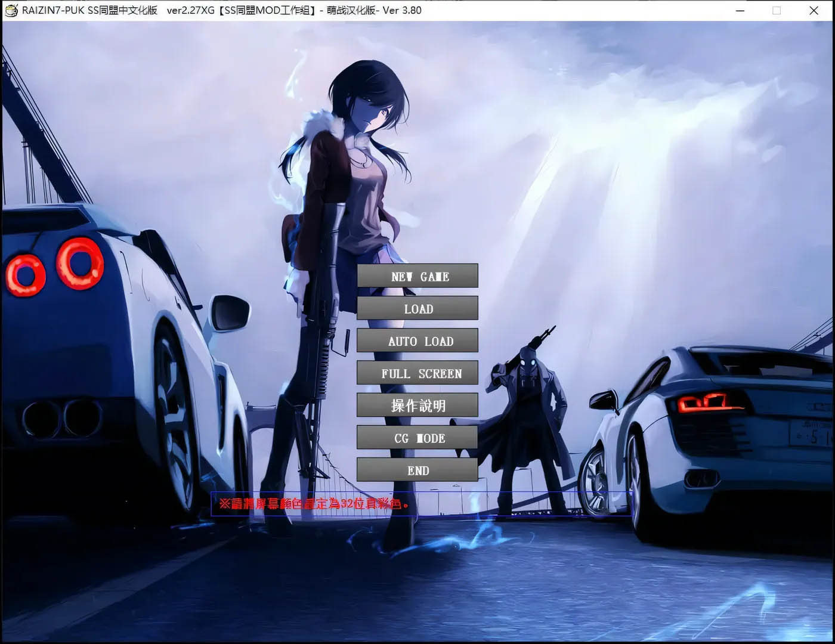Click the RAIZIN7 app icon in title bar
The width and height of the screenshot is (835, 644).
point(11,10)
